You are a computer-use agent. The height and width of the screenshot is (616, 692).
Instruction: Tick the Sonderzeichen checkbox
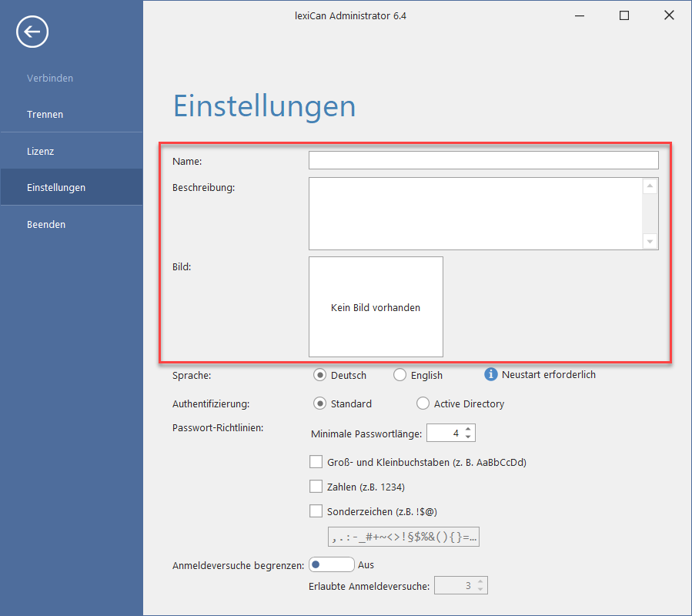point(316,510)
